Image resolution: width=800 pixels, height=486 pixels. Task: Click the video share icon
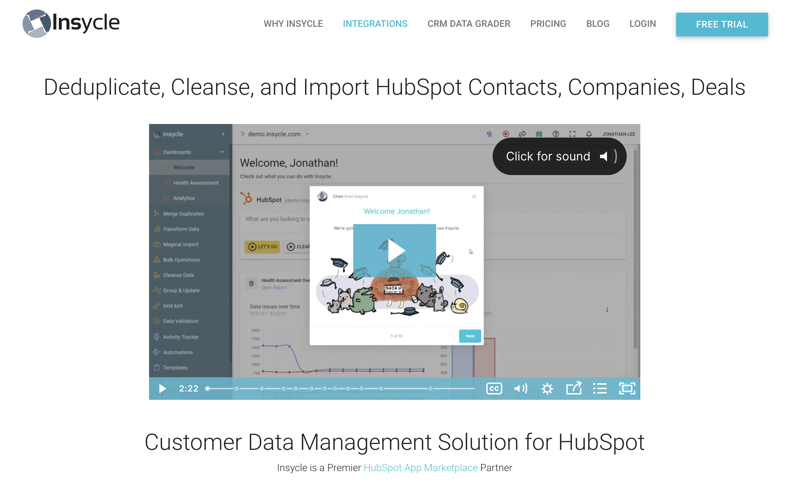[x=573, y=389]
